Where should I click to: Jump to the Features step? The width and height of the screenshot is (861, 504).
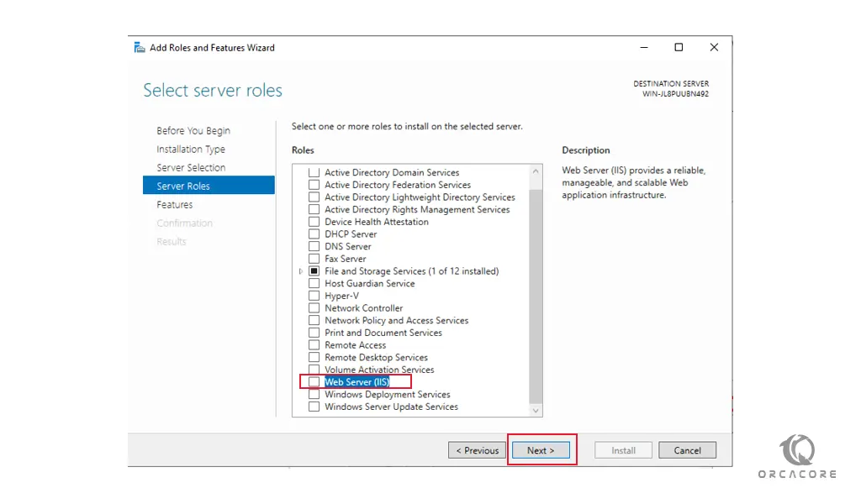point(175,205)
